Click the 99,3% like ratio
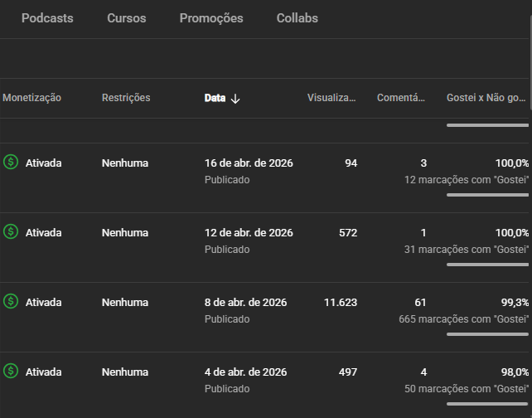 515,302
